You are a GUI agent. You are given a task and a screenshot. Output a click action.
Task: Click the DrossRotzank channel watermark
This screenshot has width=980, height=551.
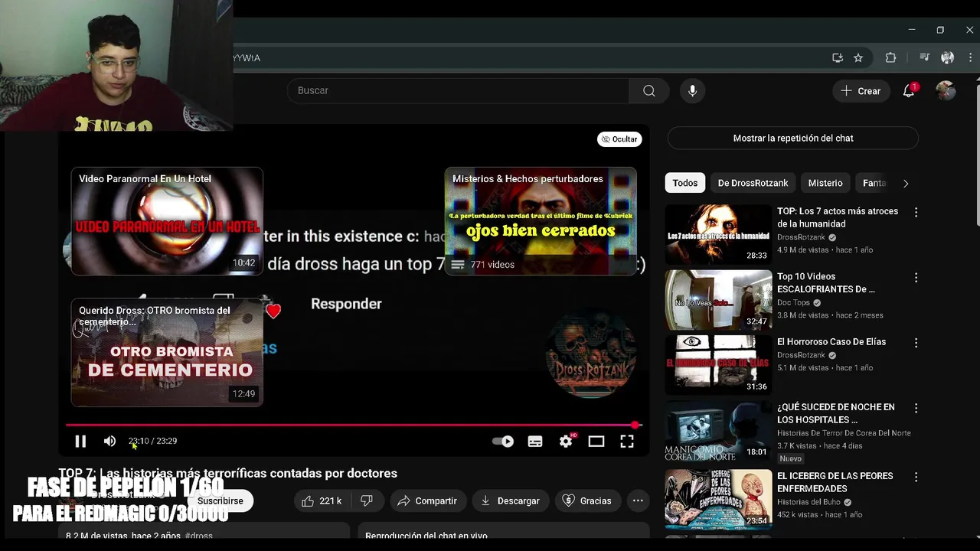tap(590, 352)
